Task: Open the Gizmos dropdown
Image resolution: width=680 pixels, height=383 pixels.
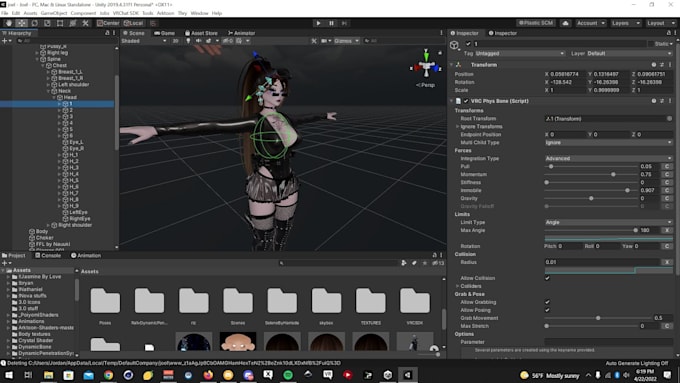Action: (346, 41)
